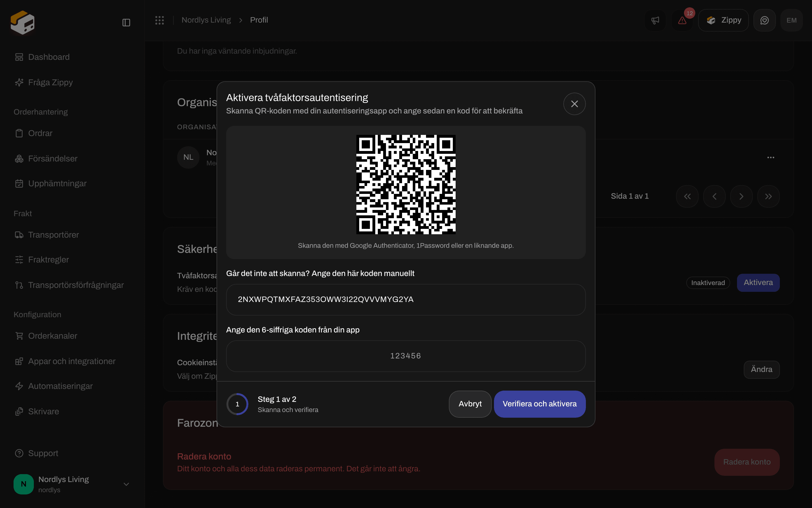Image resolution: width=812 pixels, height=508 pixels.
Task: Focus the 6-digit code input
Action: (x=406, y=356)
